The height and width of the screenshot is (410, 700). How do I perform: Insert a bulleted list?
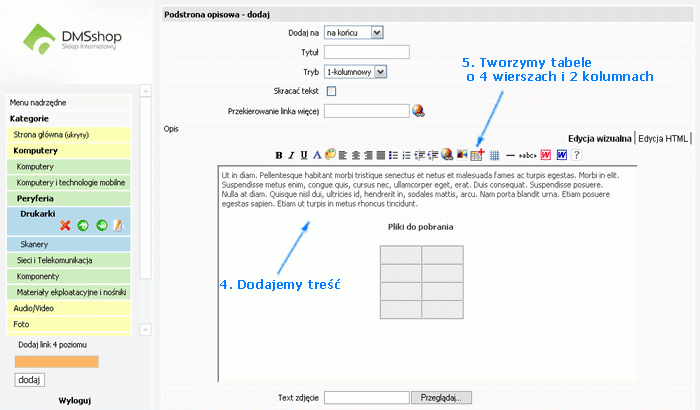393,155
